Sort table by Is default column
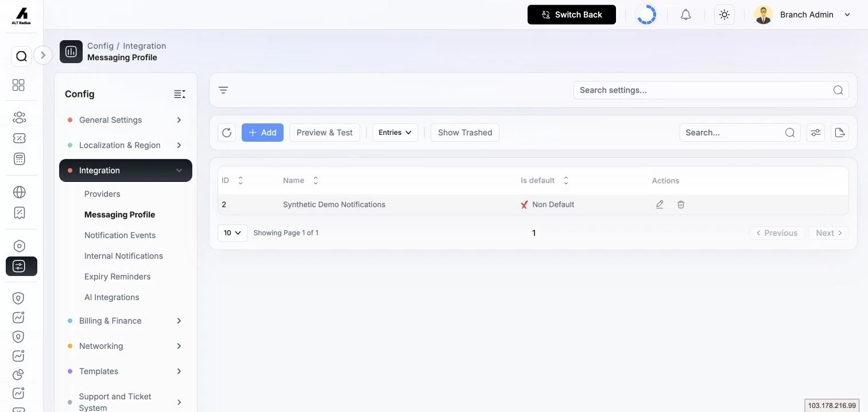Screen dimensions: 868x412 566,180
